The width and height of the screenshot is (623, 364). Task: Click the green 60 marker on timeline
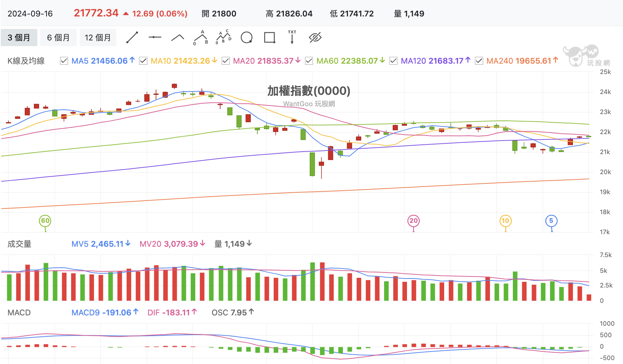coord(45,221)
